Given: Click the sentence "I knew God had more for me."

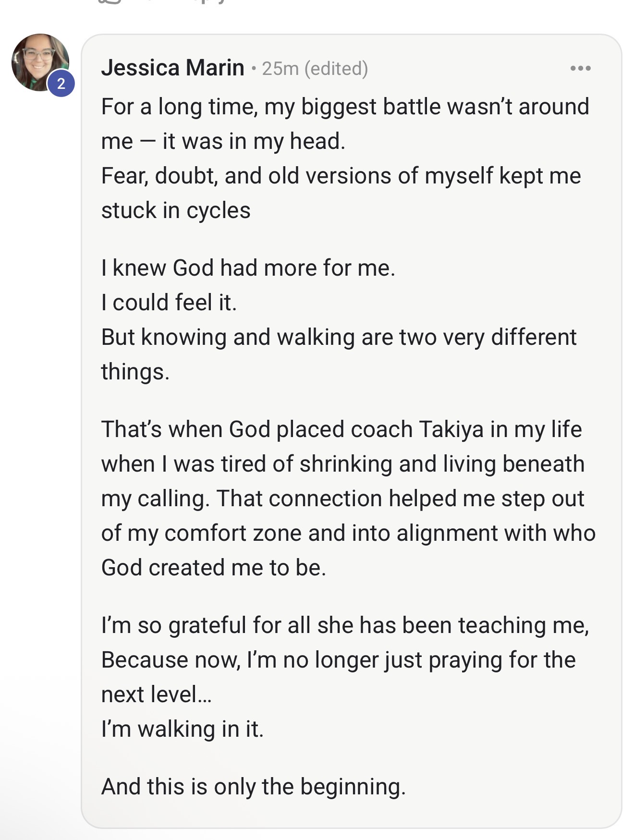Looking at the screenshot, I should (248, 268).
